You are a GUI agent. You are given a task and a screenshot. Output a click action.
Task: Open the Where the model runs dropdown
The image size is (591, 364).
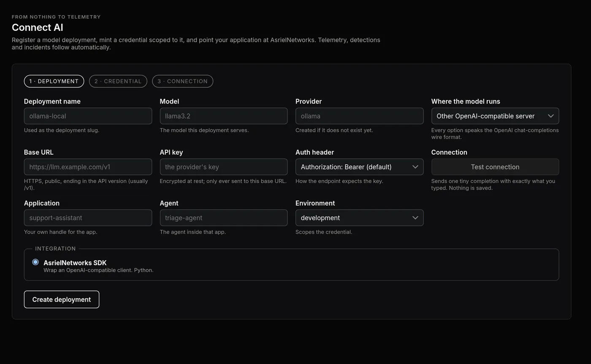point(495,116)
